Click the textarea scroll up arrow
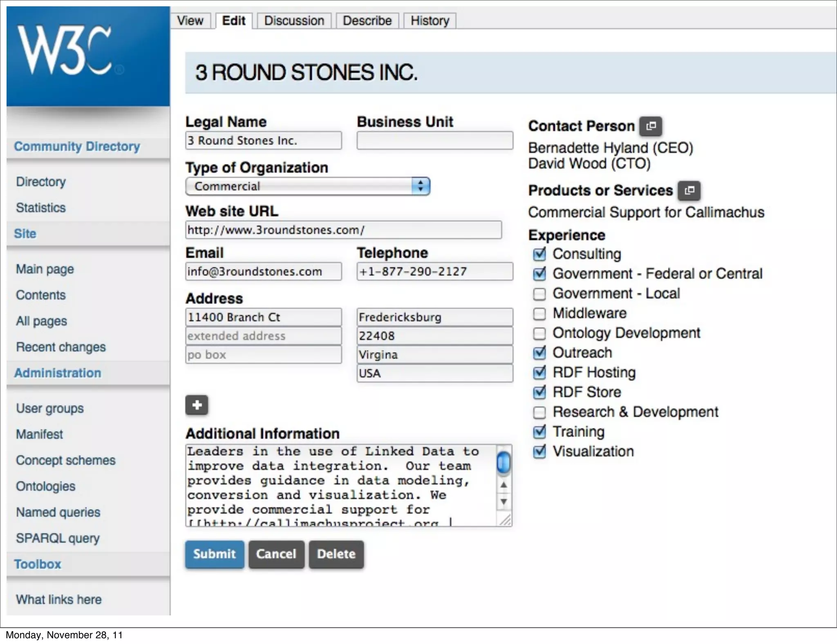This screenshot has width=837, height=644. click(504, 485)
